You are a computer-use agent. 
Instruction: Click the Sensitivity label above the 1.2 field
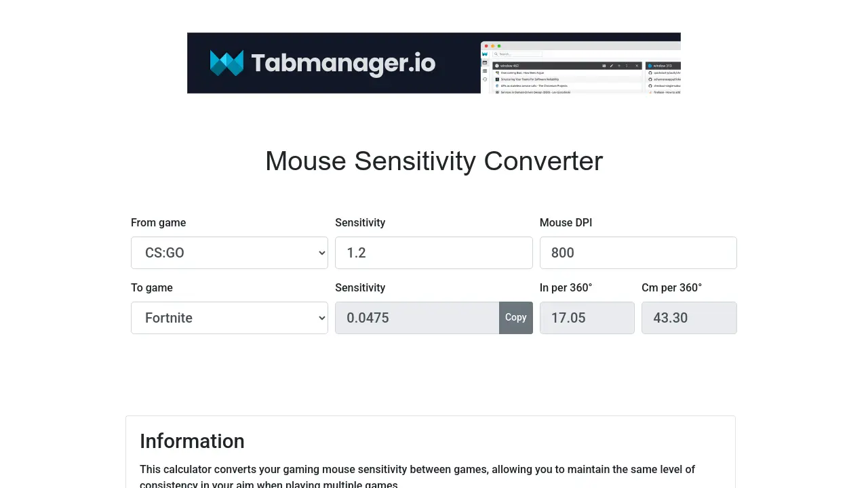click(360, 223)
